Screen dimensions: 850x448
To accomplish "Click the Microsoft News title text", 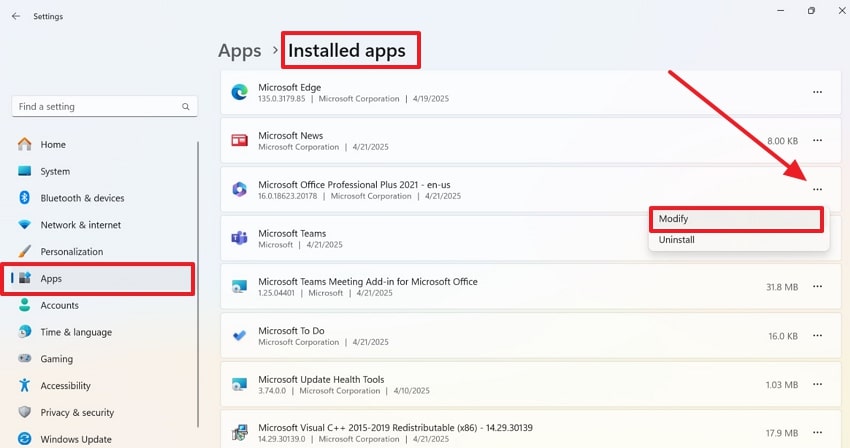I will (291, 136).
